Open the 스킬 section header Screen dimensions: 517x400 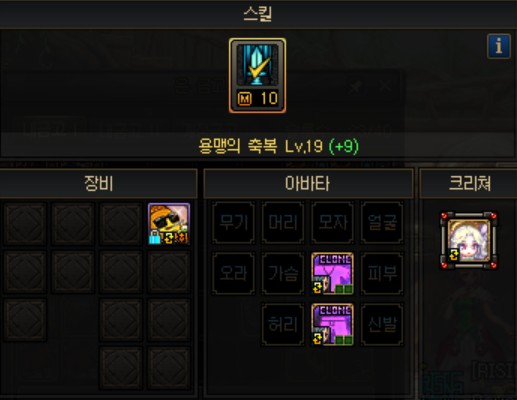click(x=258, y=14)
